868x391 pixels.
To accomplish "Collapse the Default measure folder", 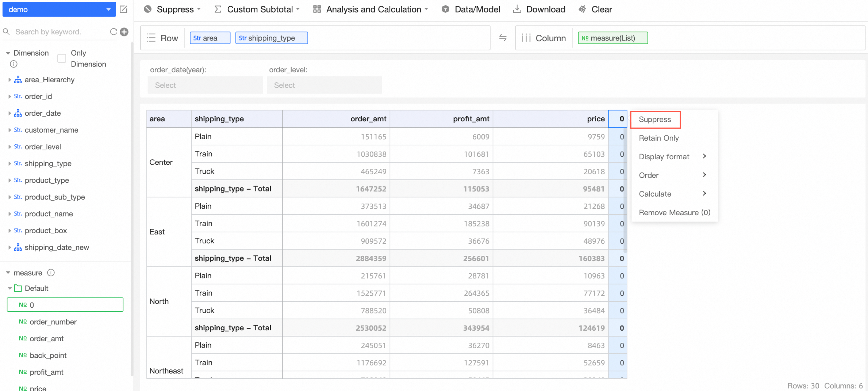I will [9, 288].
